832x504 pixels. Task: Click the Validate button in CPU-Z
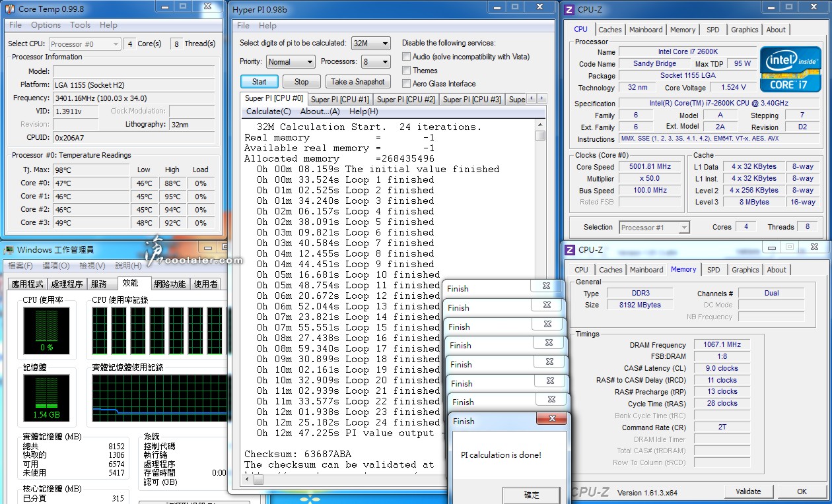[748, 491]
